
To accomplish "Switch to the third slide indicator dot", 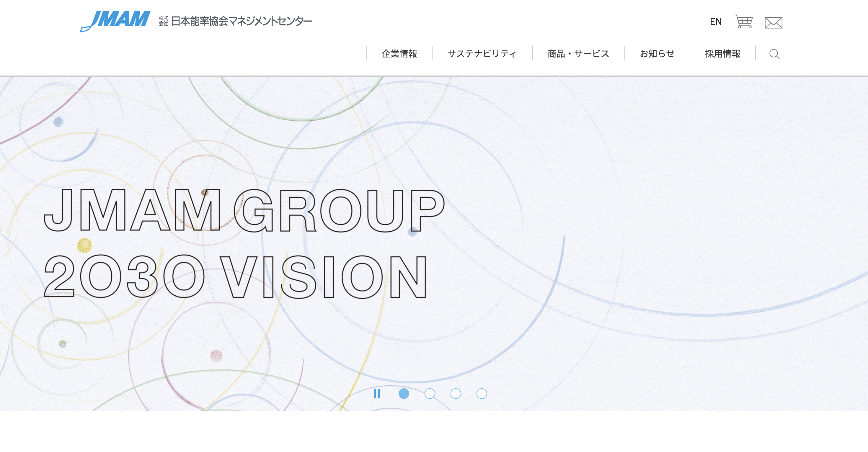I will [456, 393].
